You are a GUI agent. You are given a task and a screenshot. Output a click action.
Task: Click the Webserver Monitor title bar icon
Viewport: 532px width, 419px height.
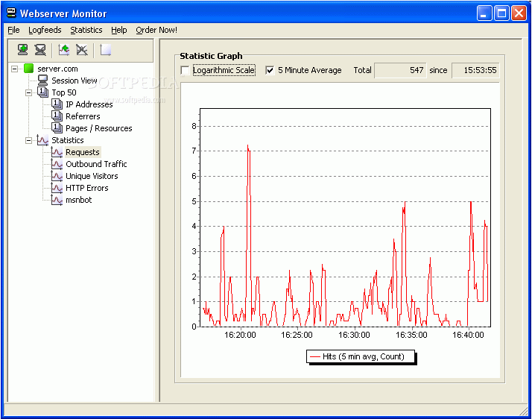(x=11, y=13)
